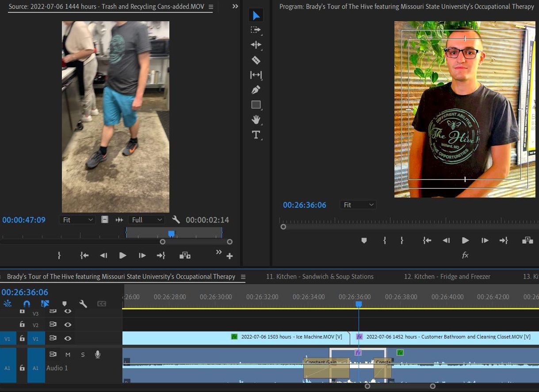Click the voice-over record microphone on Audio 1
The image size is (539, 392).
(x=97, y=354)
